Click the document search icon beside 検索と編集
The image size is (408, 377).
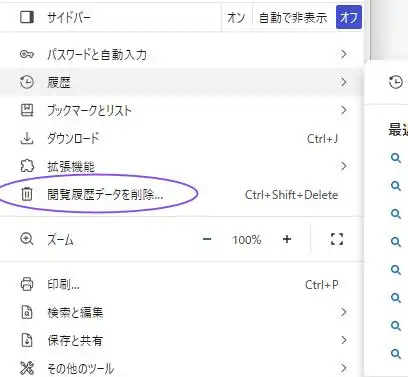tap(27, 312)
